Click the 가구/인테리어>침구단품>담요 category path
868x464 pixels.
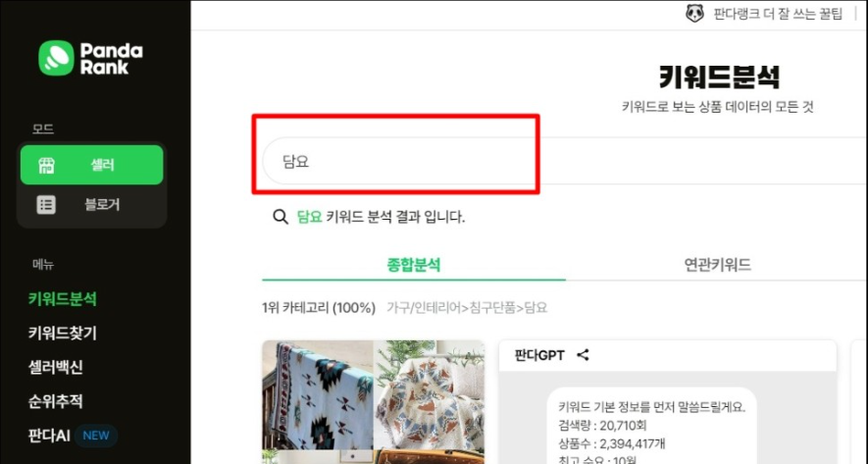467,308
